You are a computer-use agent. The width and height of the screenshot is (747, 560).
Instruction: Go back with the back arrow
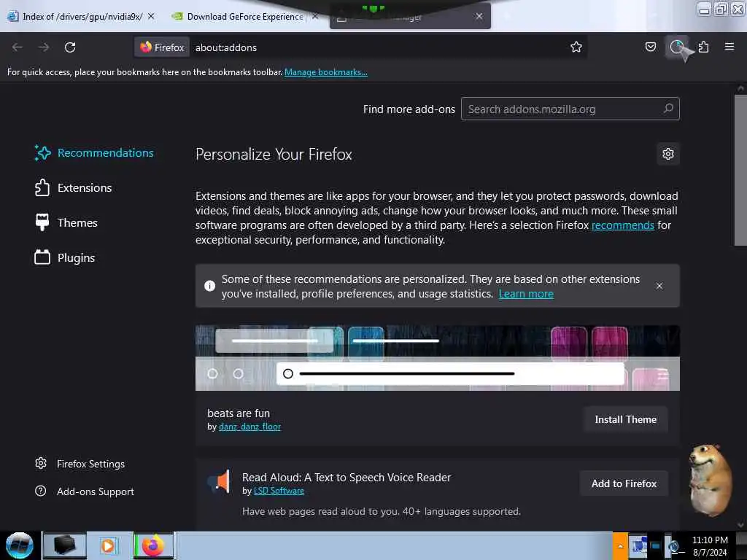pyautogui.click(x=18, y=47)
